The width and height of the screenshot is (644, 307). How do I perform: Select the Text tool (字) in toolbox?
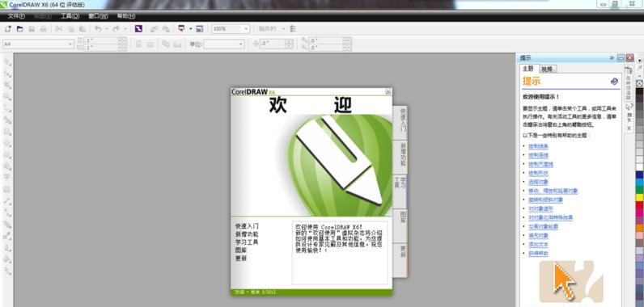[7, 177]
